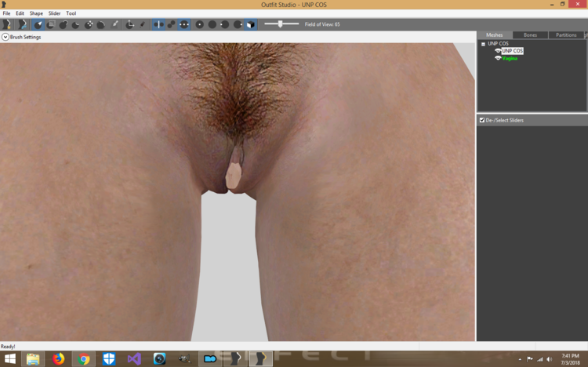
Task: Click the first circle-with-dot view icon
Action: 199,25
